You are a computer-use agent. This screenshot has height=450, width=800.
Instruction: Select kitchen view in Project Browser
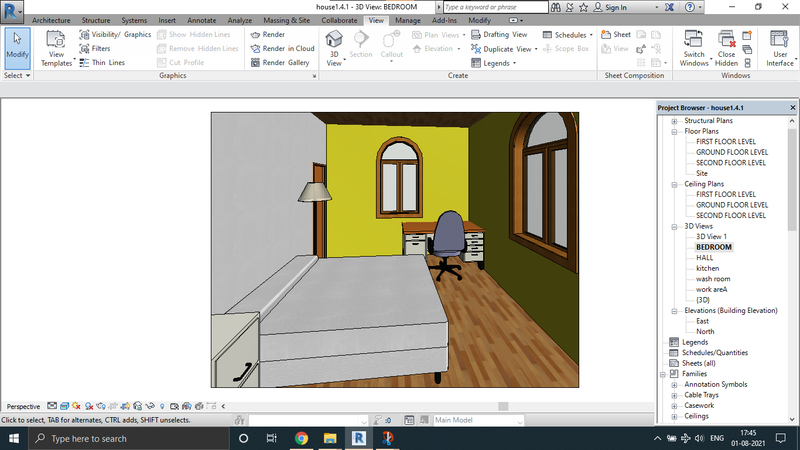click(708, 268)
